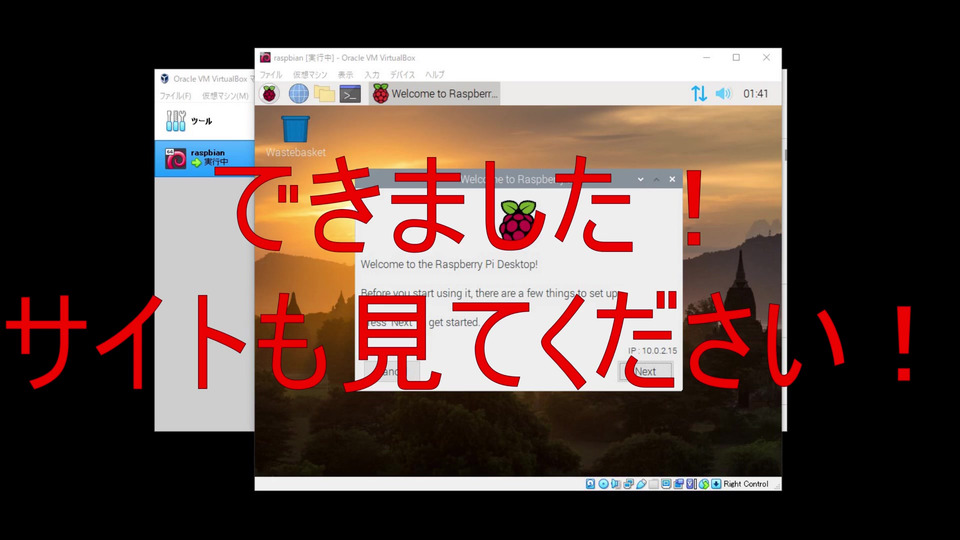Open the 表示 menu

point(346,75)
